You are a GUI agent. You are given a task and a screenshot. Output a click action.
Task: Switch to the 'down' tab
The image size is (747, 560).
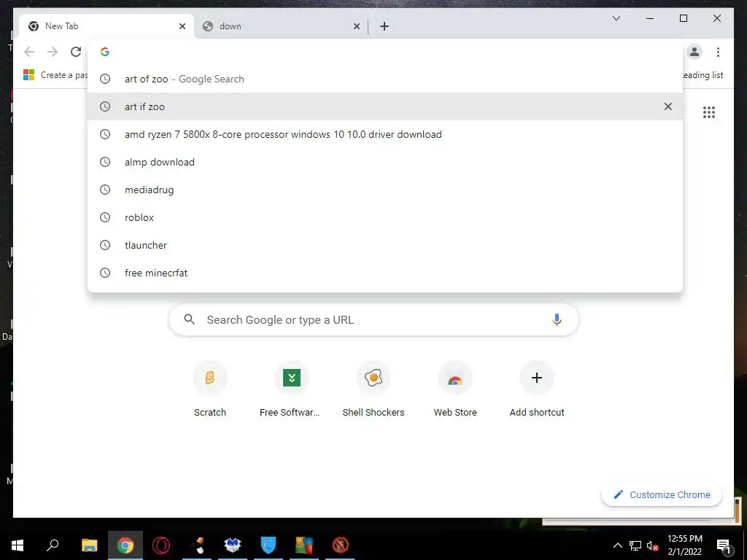(282, 26)
